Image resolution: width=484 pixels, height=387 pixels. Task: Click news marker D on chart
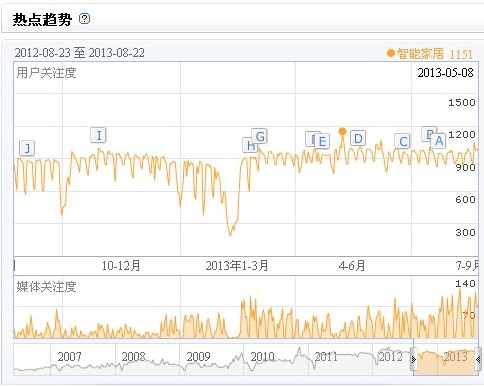[358, 138]
